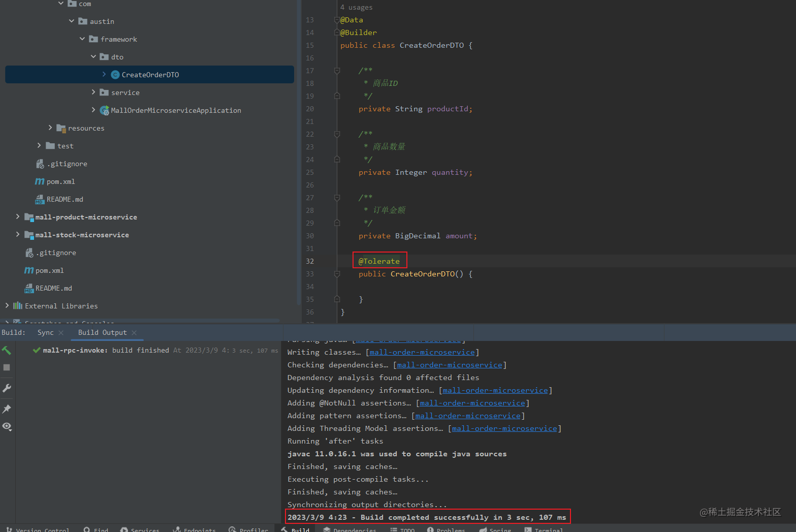Open the Problems tool window

coord(446,529)
